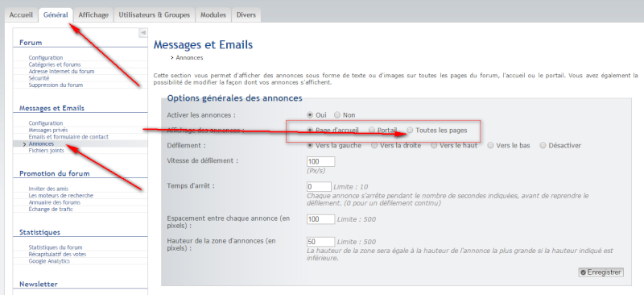Switch to the Affichage tab

coord(93,15)
